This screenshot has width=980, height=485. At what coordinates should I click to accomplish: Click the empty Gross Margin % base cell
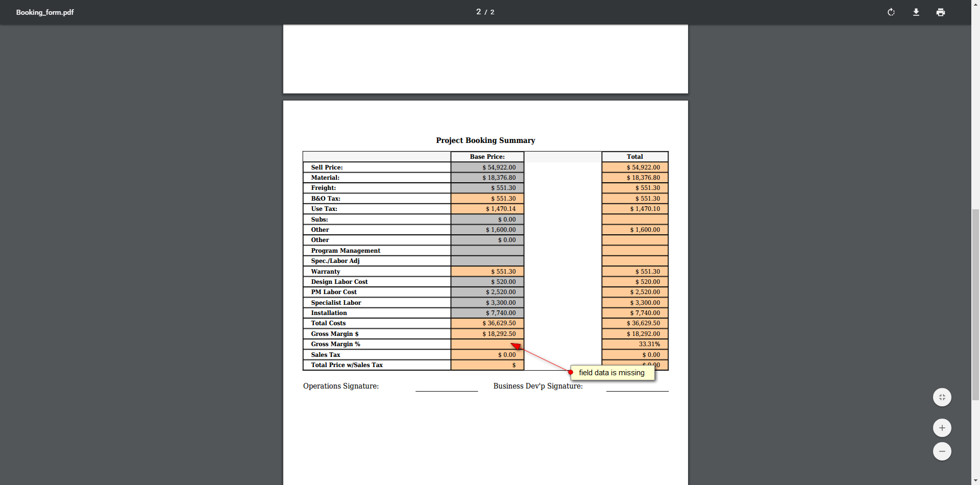coord(487,344)
